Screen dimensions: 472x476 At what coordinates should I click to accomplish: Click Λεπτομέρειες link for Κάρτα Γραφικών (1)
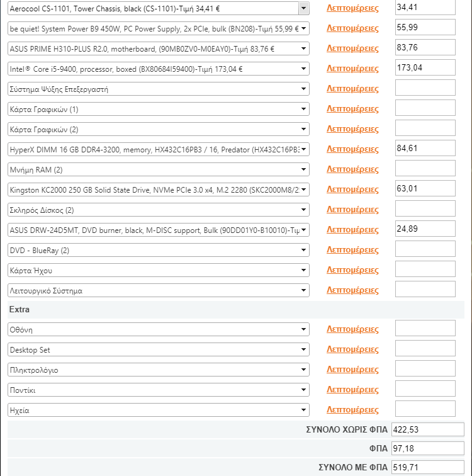click(352, 109)
